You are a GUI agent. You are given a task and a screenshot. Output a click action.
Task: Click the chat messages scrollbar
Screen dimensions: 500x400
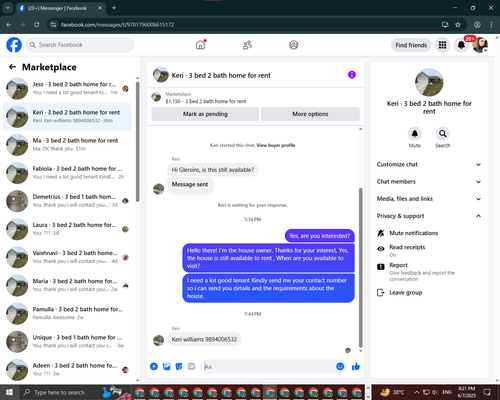click(360, 268)
